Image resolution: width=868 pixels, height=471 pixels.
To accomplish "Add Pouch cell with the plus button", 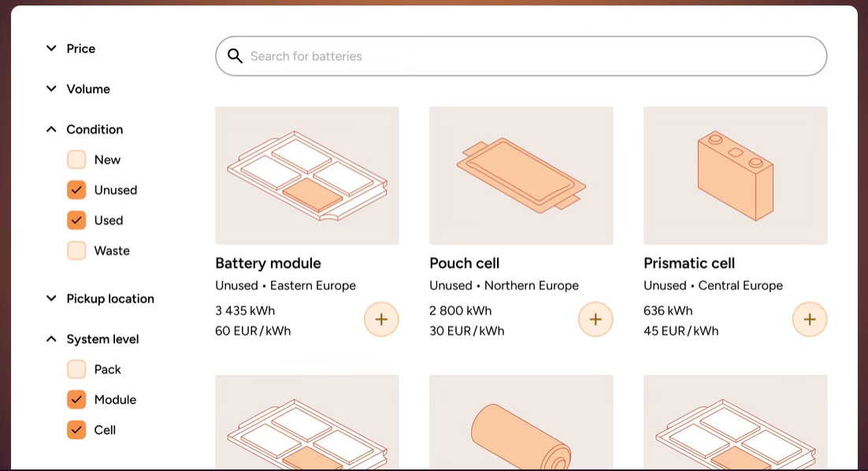I will [595, 319].
